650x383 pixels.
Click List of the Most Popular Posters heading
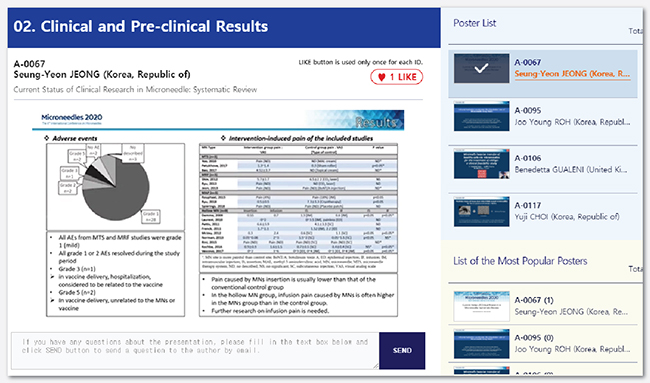tap(520, 261)
